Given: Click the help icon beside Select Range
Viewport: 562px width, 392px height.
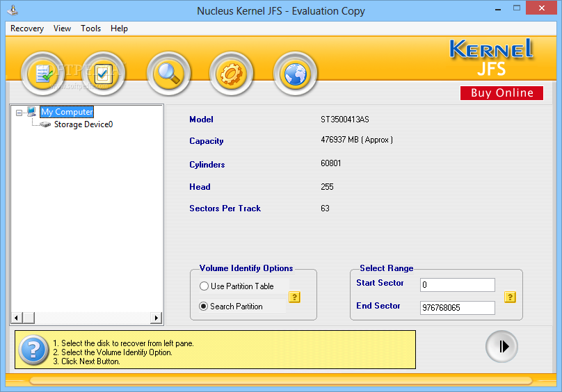Looking at the screenshot, I should point(510,297).
